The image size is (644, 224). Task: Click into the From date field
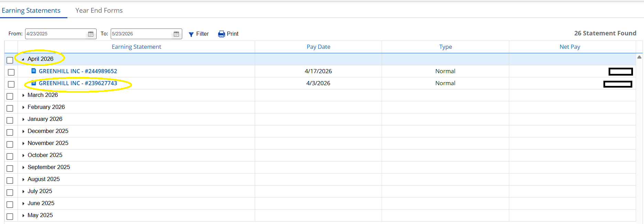tap(56, 34)
